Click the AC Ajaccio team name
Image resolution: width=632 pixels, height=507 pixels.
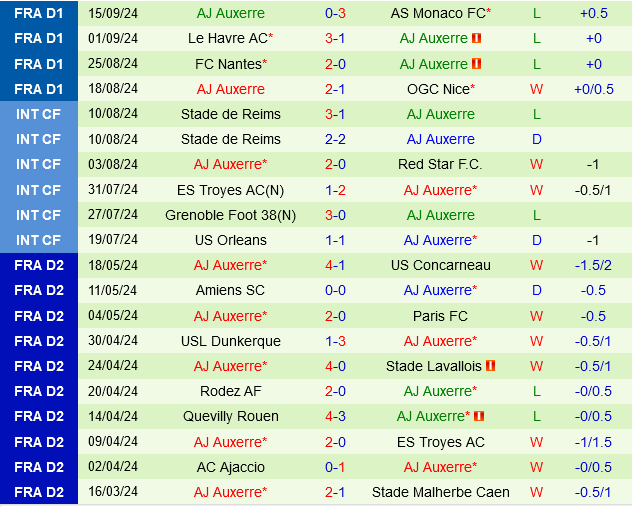click(x=230, y=467)
